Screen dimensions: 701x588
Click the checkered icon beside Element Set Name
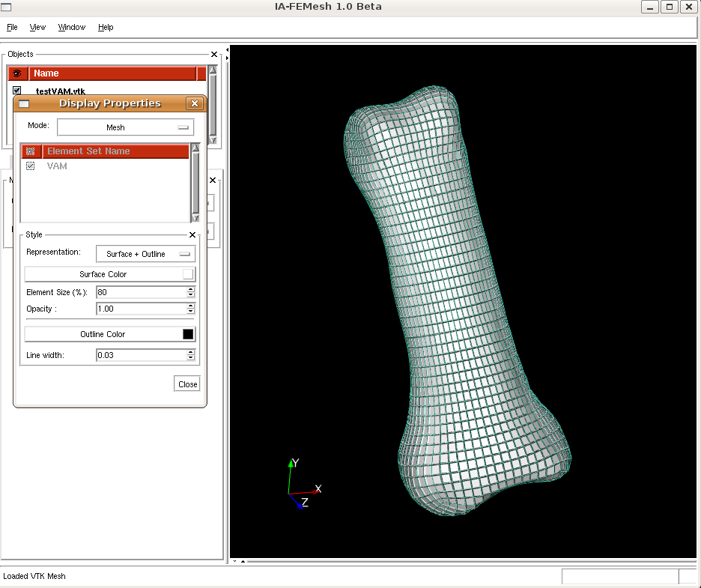31,151
